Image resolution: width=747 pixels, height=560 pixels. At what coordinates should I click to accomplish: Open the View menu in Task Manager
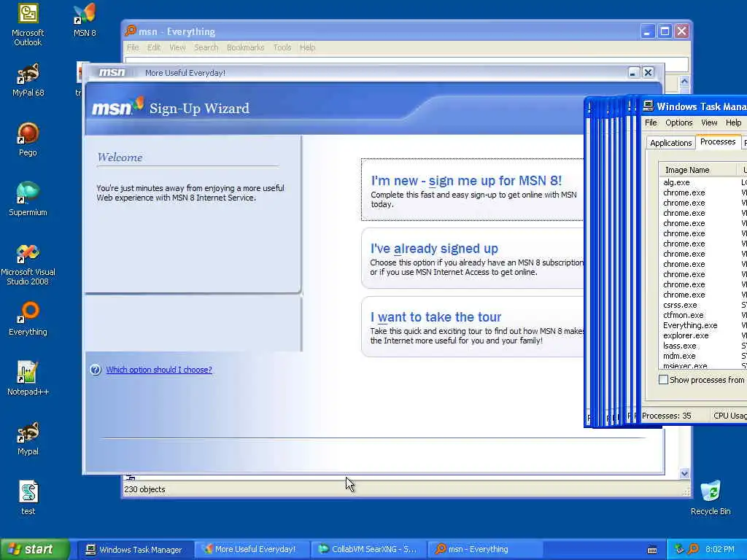tap(709, 122)
